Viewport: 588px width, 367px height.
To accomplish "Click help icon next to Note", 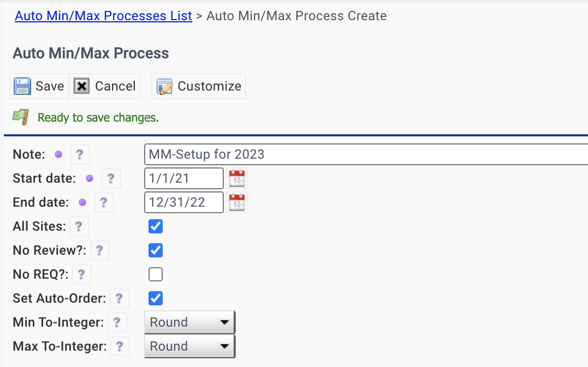I will click(80, 154).
